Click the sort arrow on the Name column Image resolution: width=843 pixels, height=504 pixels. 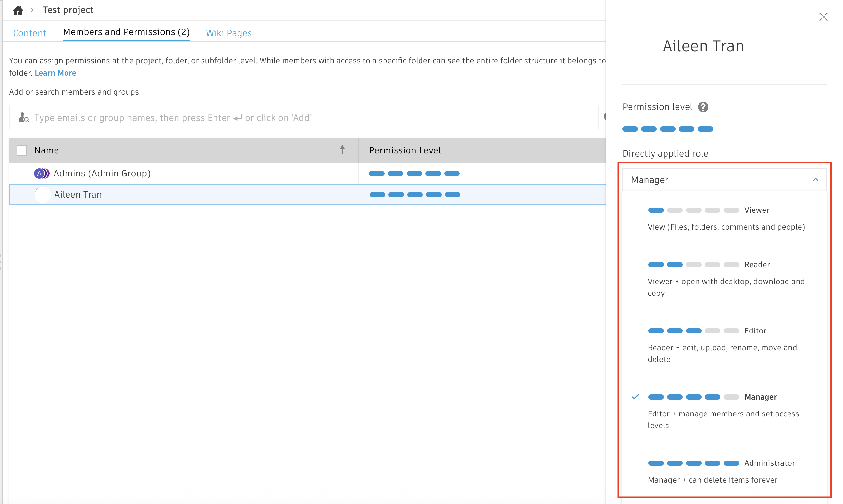(342, 150)
